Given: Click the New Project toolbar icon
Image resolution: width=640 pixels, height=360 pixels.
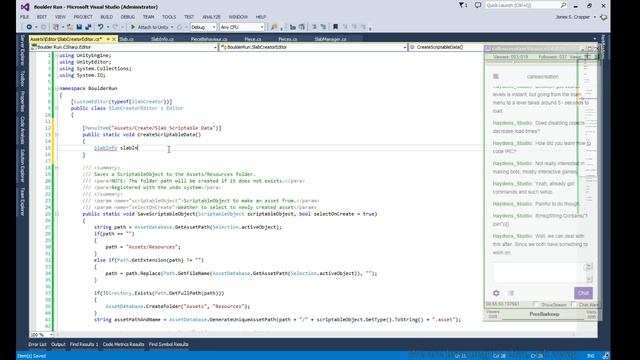Looking at the screenshot, I should click(x=56, y=27).
